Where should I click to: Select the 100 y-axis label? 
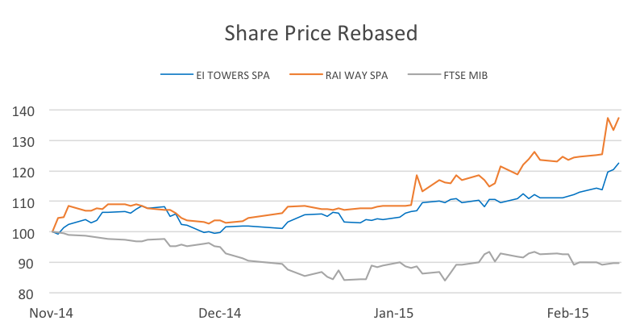point(25,233)
